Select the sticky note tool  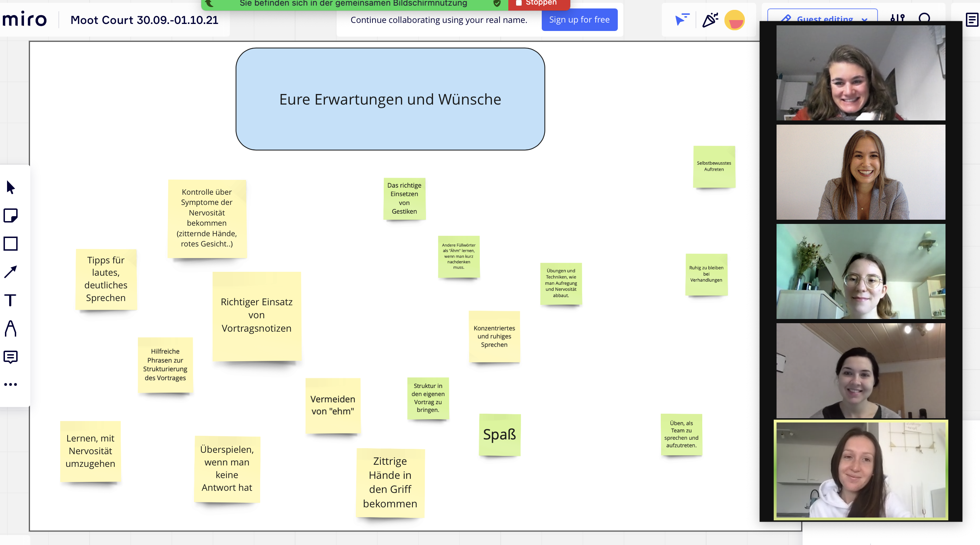coord(11,215)
